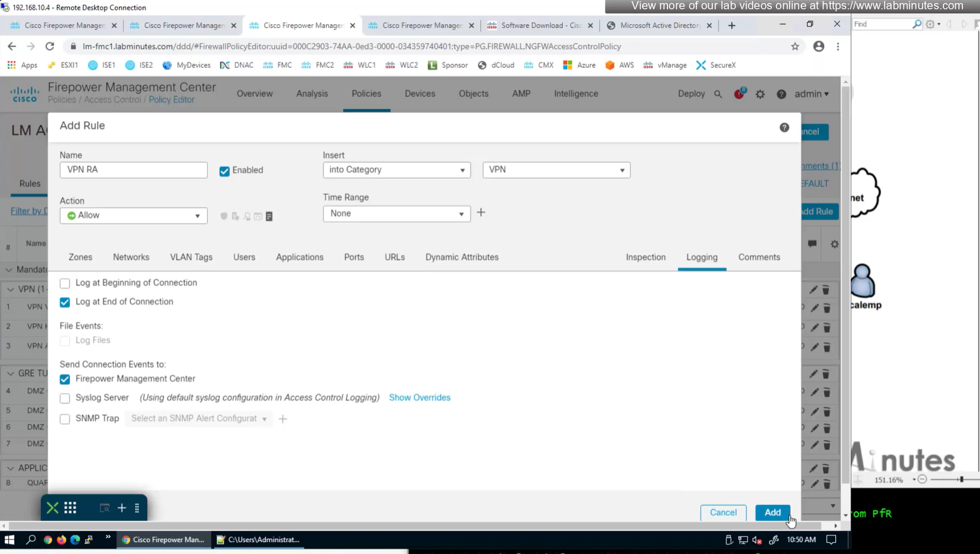Image resolution: width=980 pixels, height=554 pixels.
Task: Open the Windows Start menu
Action: tap(9, 539)
